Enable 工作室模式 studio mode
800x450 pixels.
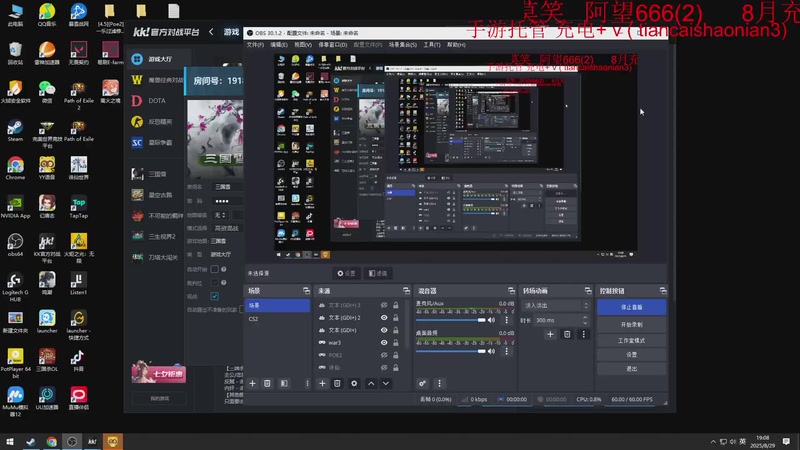pyautogui.click(x=632, y=340)
